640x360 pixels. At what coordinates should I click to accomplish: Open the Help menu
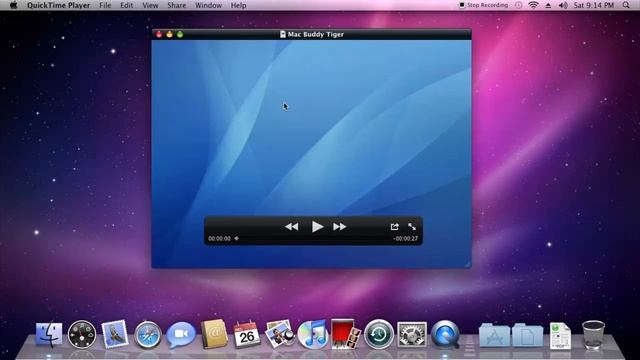238,5
